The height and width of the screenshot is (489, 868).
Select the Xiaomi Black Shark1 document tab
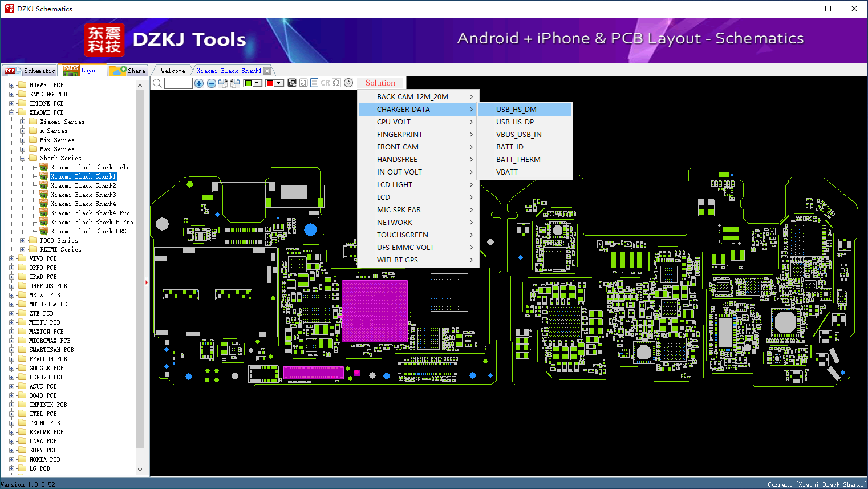(x=229, y=71)
